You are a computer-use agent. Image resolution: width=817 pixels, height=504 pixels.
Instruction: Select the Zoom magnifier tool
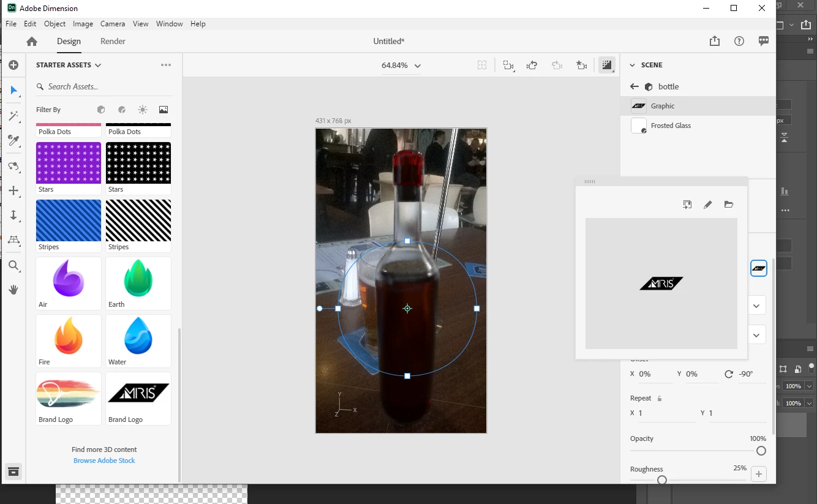point(14,266)
